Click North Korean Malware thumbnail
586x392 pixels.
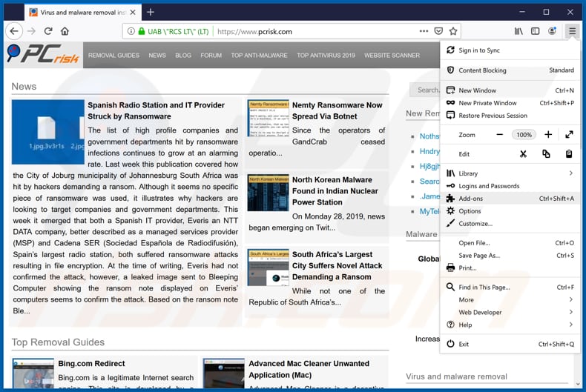(268, 193)
